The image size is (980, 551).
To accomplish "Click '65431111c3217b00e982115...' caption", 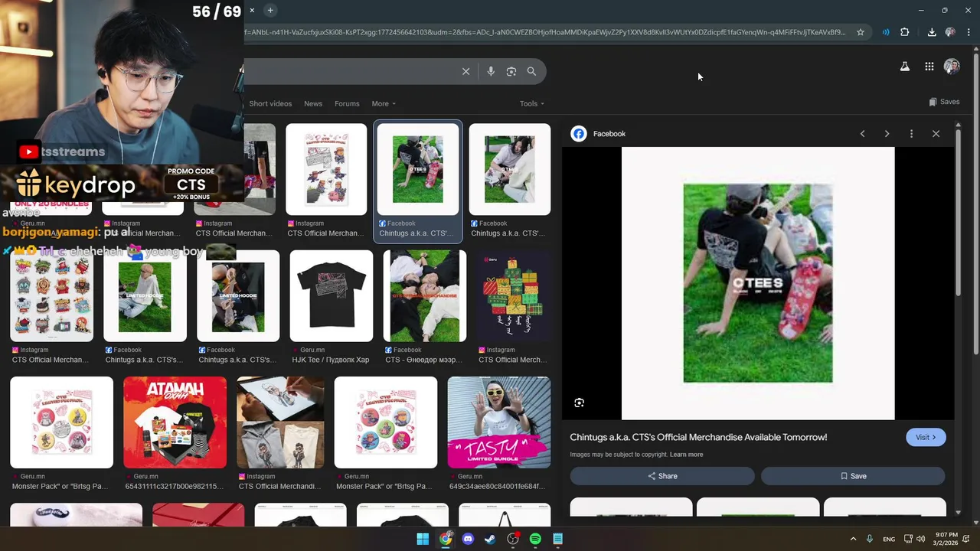I will pyautogui.click(x=175, y=486).
